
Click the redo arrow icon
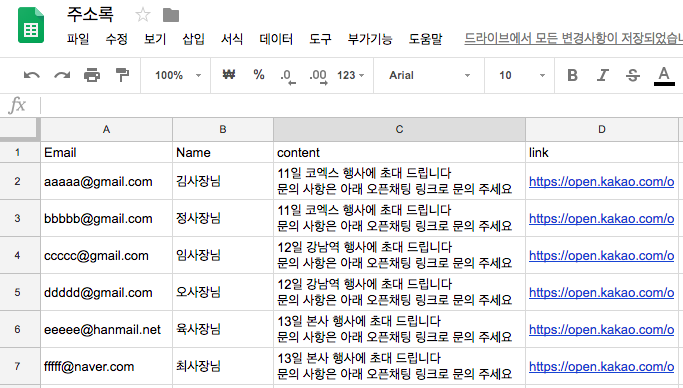point(62,75)
